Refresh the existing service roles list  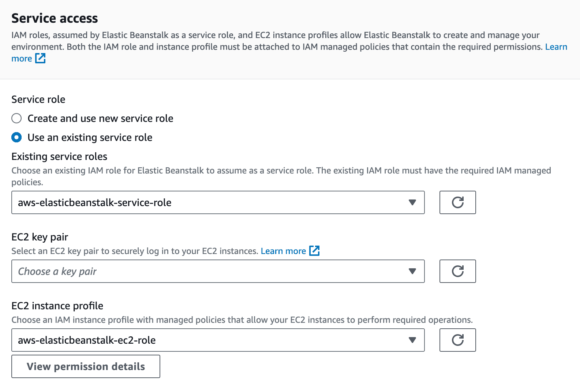pos(457,202)
